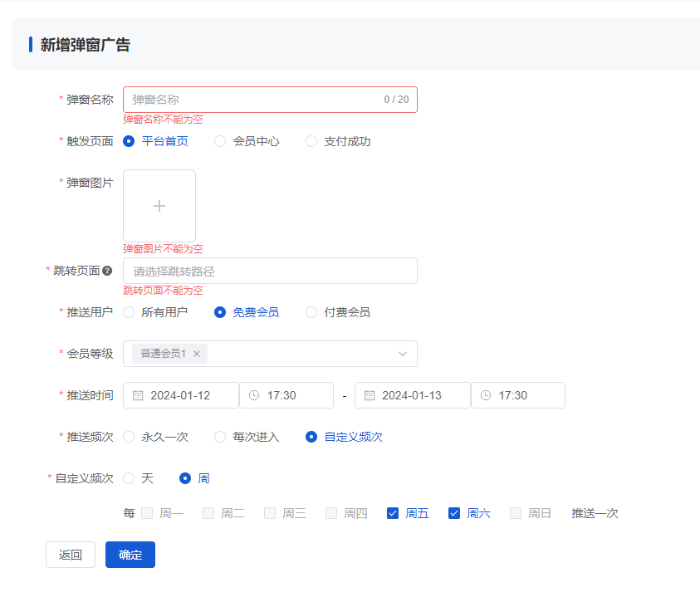Viewport: 700px width, 597px height.
Task: Click the calendar icon in the 2024-01-13 field
Action: (370, 395)
